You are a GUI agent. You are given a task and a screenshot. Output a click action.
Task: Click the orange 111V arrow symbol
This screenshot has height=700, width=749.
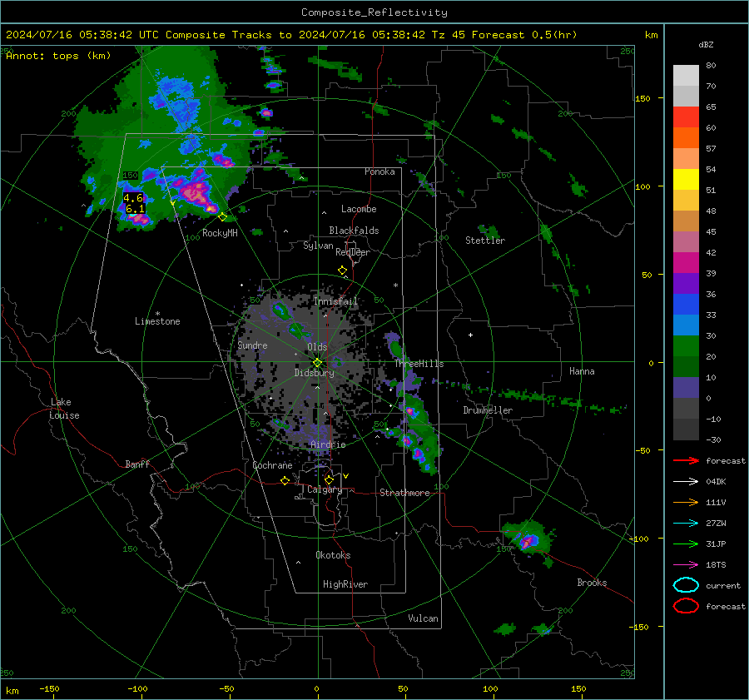click(686, 502)
